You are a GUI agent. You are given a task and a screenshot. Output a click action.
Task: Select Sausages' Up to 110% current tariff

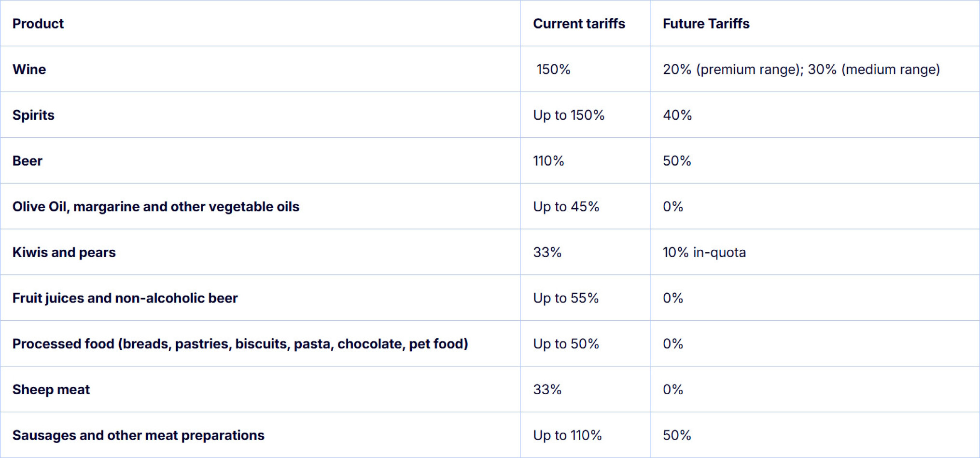point(567,435)
